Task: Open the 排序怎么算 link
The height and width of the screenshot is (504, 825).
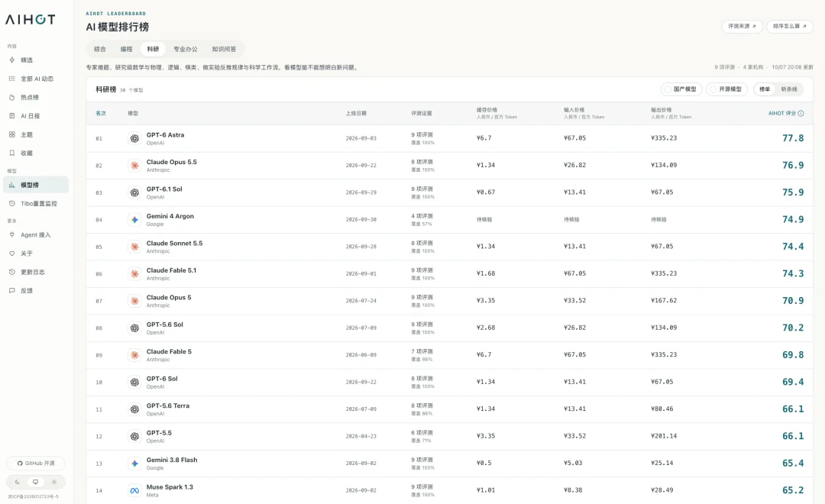Action: [790, 26]
